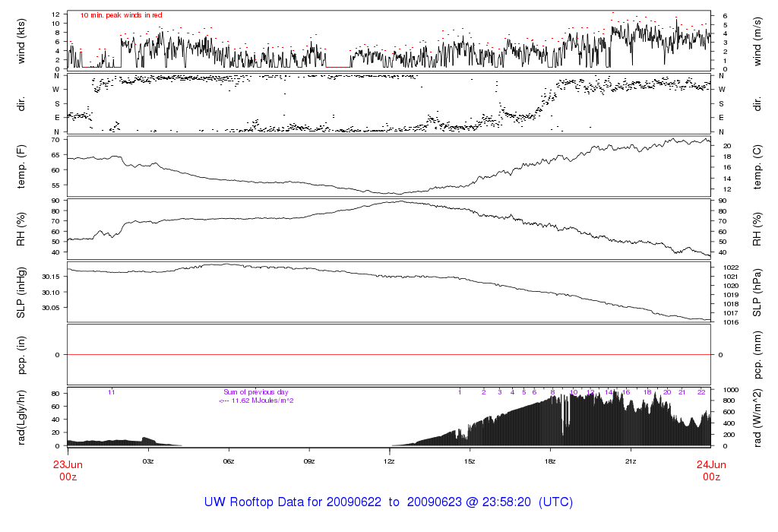Select the 18z time axis tick
This screenshot has height=532, width=778.
[x=550, y=461]
